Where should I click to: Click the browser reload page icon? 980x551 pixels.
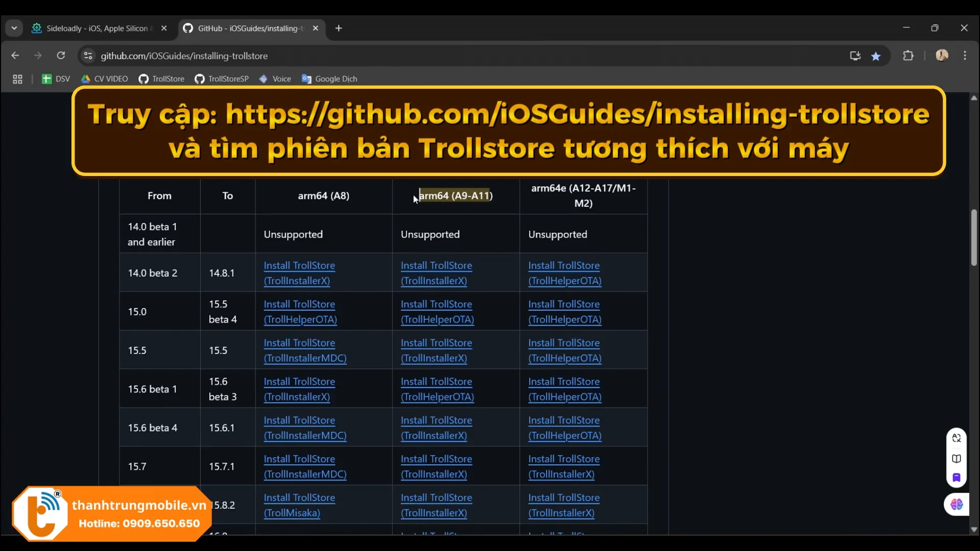click(x=61, y=56)
